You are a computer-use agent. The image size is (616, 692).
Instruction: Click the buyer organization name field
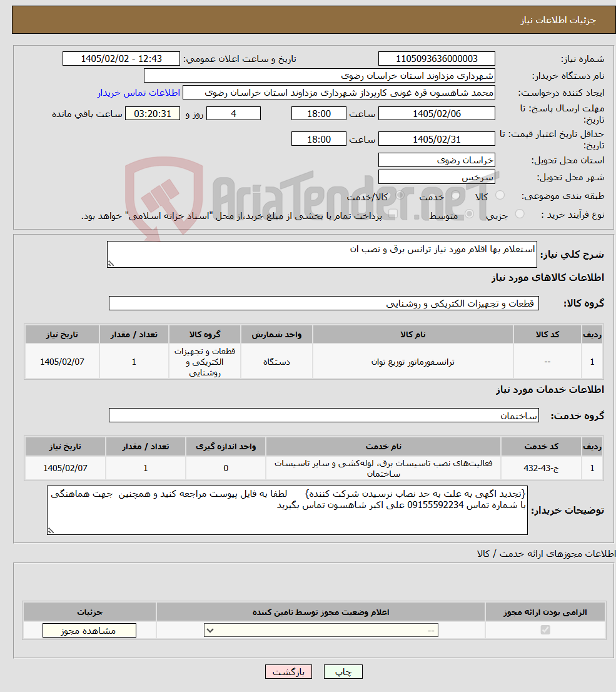pyautogui.click(x=319, y=76)
